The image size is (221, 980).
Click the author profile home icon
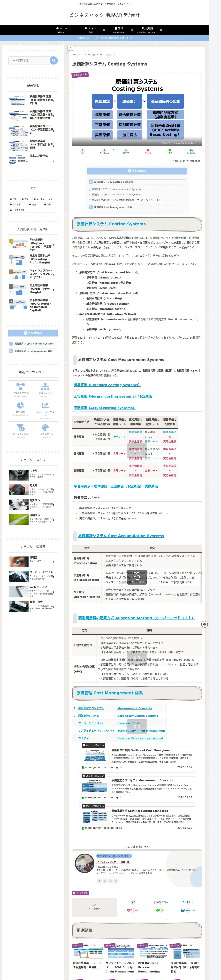click(x=99, y=881)
